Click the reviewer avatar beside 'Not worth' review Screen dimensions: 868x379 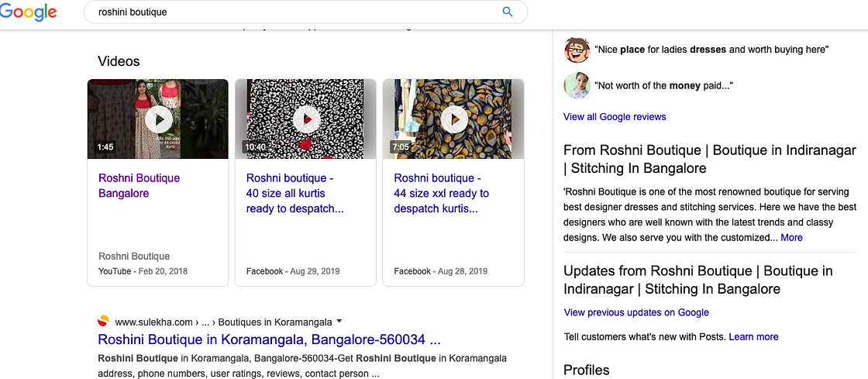(x=577, y=86)
